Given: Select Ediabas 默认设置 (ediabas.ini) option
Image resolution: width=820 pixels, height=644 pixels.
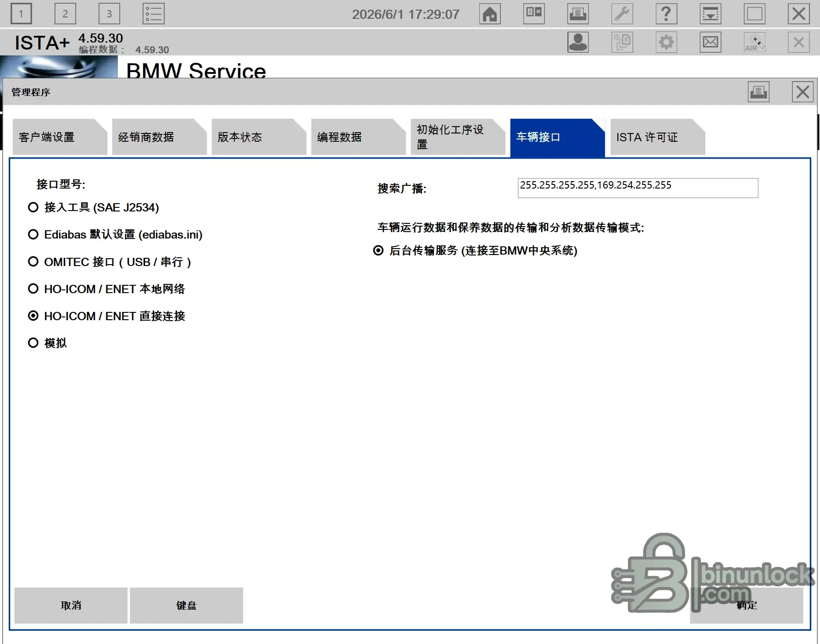Looking at the screenshot, I should point(115,234).
